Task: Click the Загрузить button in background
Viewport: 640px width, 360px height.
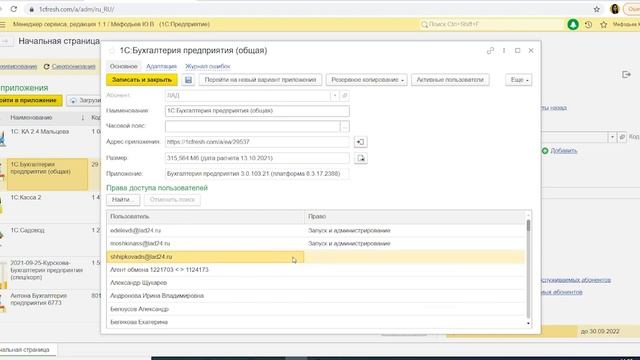Action: pos(84,100)
